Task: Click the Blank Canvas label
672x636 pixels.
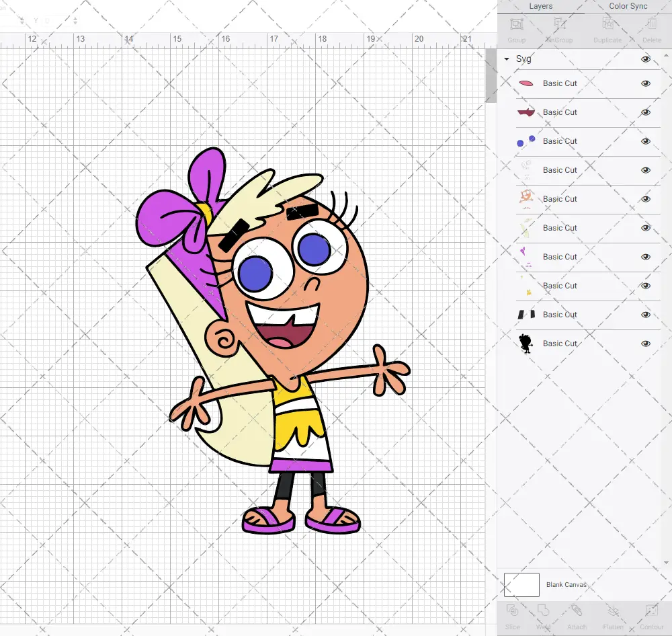Action: point(566,584)
